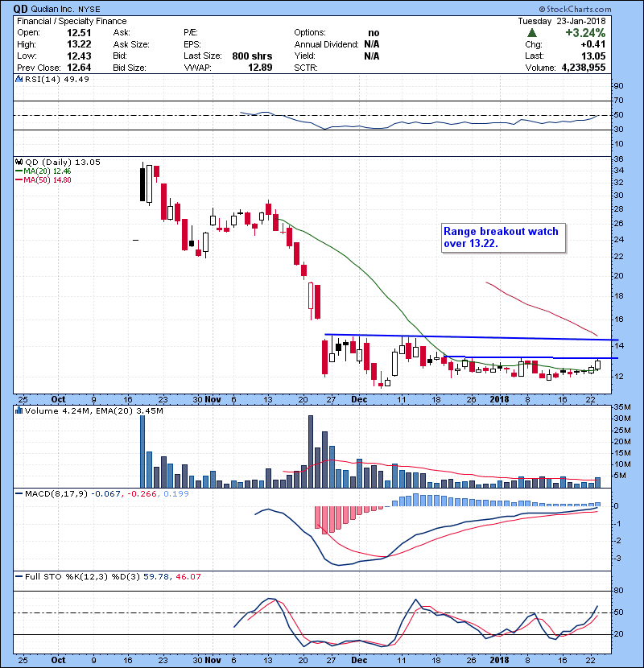Viewport: 644px width, 668px height.
Task: Click the Last Size 800 shrs value
Action: click(x=252, y=56)
